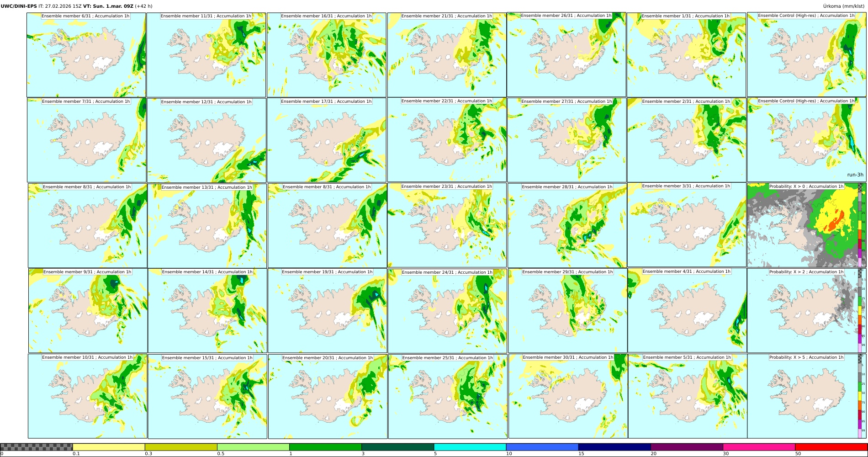View the Ensemble member 2/31 map panel
Image resolution: width=868 pixels, height=457 pixels.
tap(687, 140)
